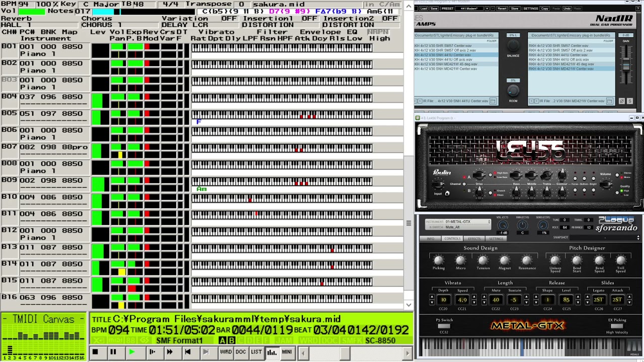Click the Trill Speed knob
644x362 pixels.
click(621, 260)
